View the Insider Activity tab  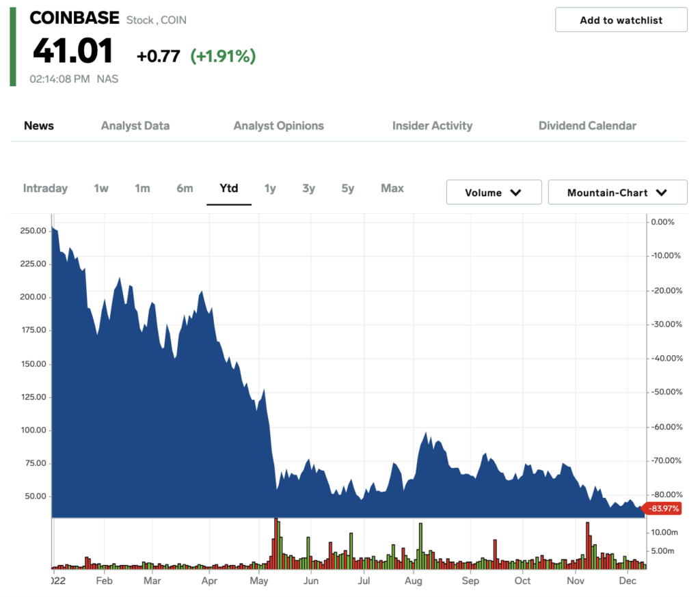(x=432, y=126)
